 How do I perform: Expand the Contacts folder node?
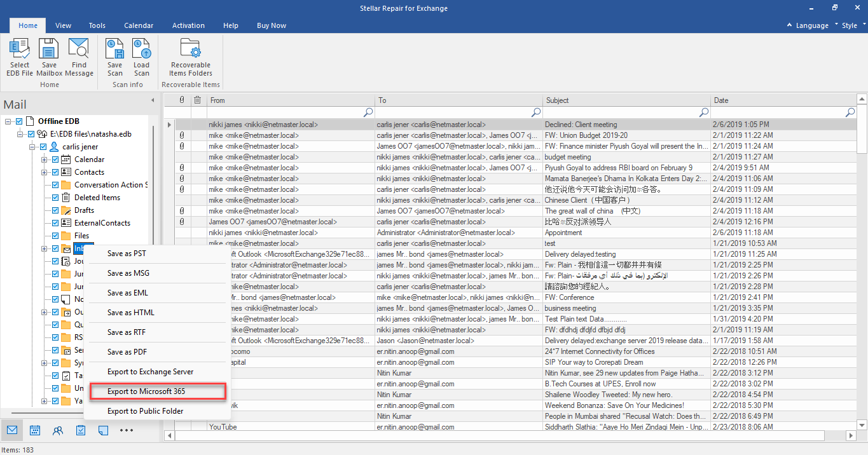point(45,172)
